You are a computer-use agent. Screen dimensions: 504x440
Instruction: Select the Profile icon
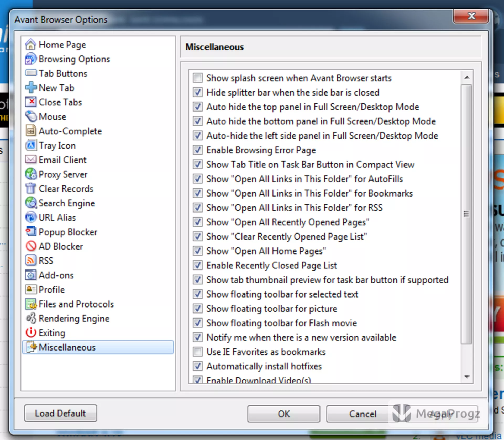pos(31,289)
